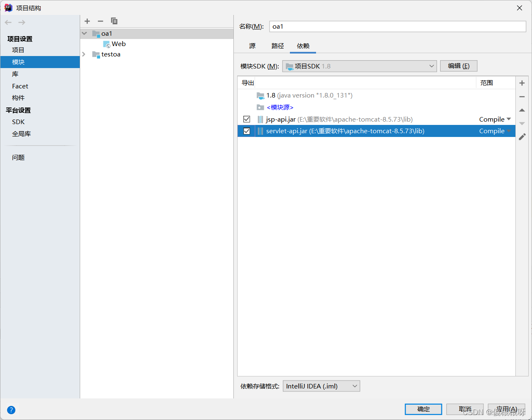Screen dimensions: 532x420
Task: Open scope dropdown for servlet-api.jar
Action: tap(509, 131)
